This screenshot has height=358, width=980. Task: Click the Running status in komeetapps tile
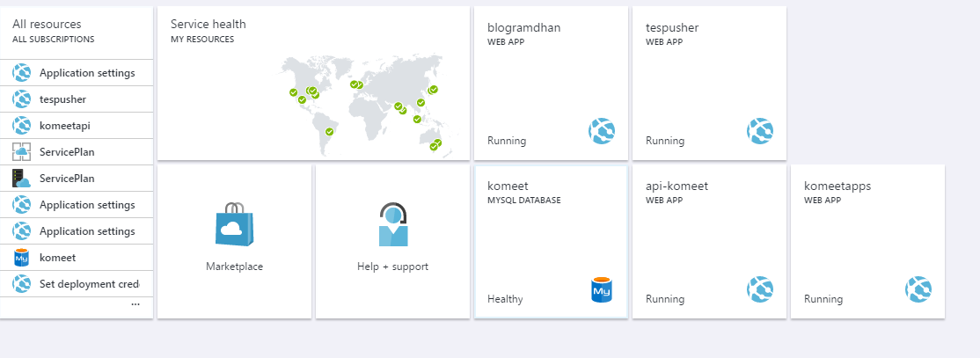[823, 299]
